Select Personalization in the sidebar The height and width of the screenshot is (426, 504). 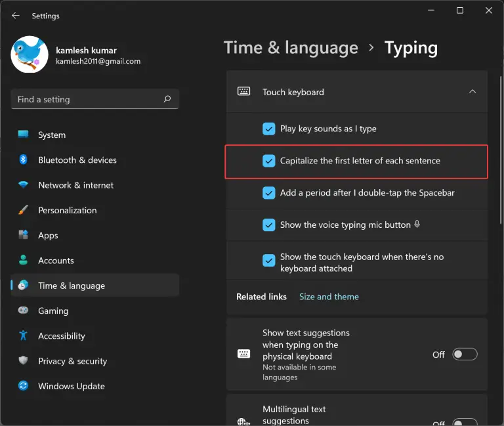(94, 210)
